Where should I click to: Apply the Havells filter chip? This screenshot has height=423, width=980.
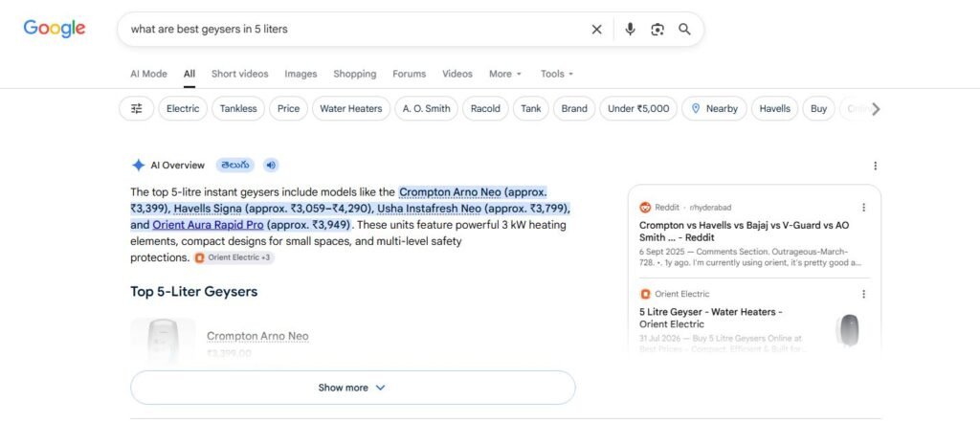[x=775, y=109]
